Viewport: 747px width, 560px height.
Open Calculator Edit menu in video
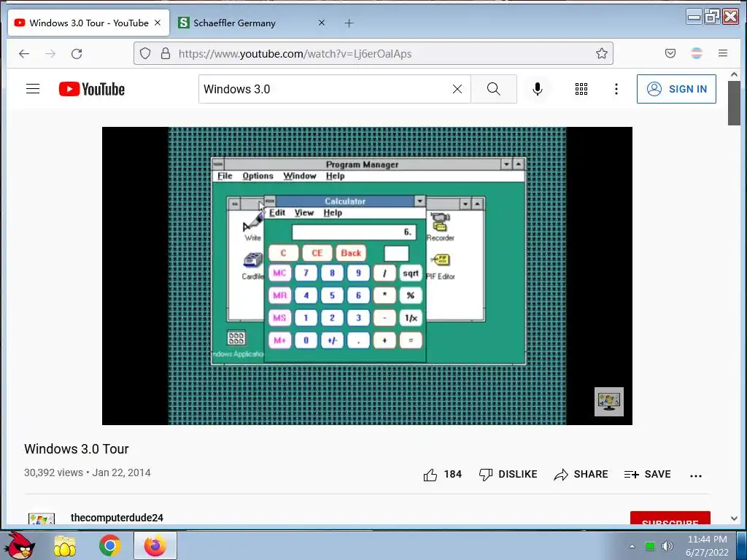coord(277,213)
